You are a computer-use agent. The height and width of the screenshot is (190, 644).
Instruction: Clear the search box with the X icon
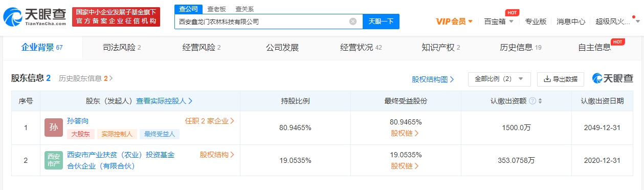pos(353,22)
